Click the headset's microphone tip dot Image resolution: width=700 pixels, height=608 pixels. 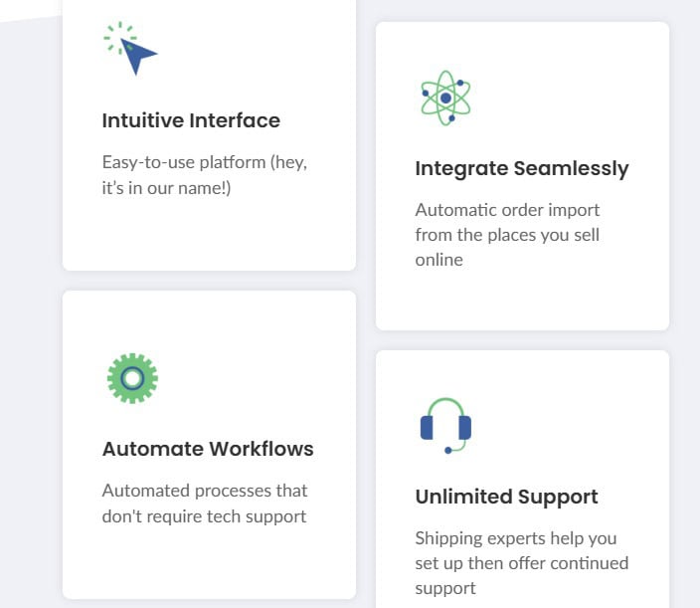[448, 451]
